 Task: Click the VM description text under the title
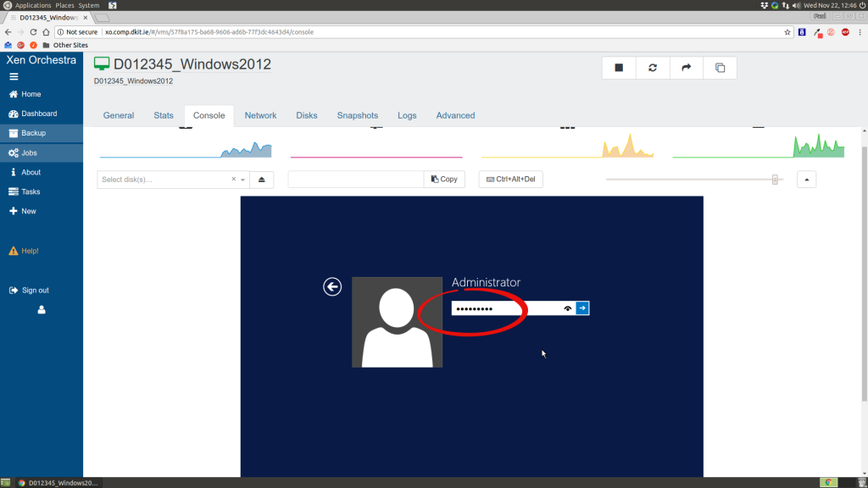[133, 80]
